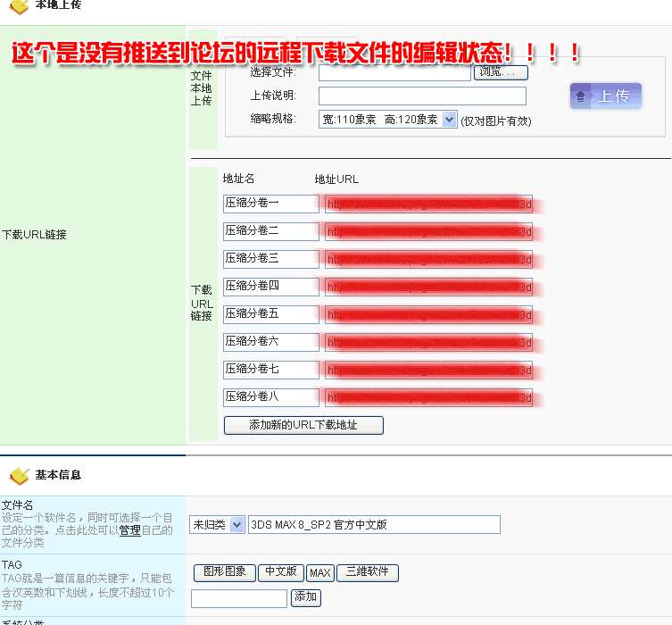The height and width of the screenshot is (625, 672).
Task: Click the blue 上传 upload button
Action: coord(606,96)
